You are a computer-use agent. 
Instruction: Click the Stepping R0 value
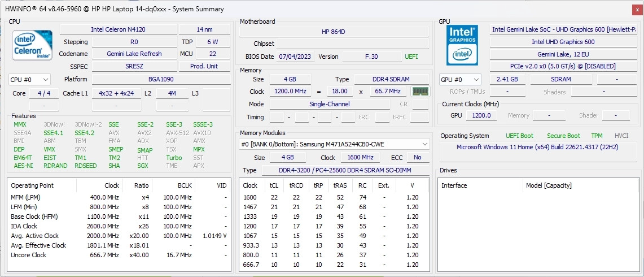pyautogui.click(x=134, y=42)
